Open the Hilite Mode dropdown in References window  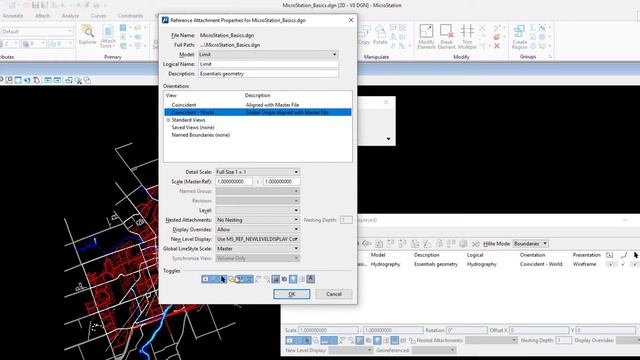point(530,244)
